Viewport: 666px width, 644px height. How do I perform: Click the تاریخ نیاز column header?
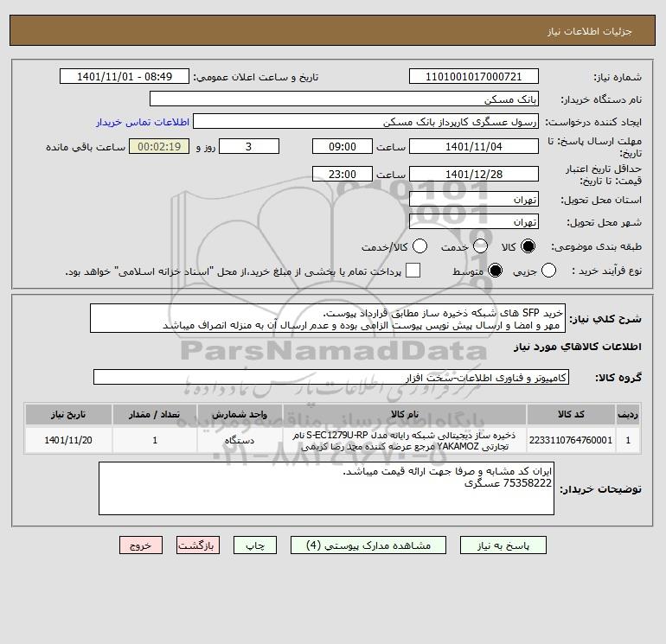point(68,414)
